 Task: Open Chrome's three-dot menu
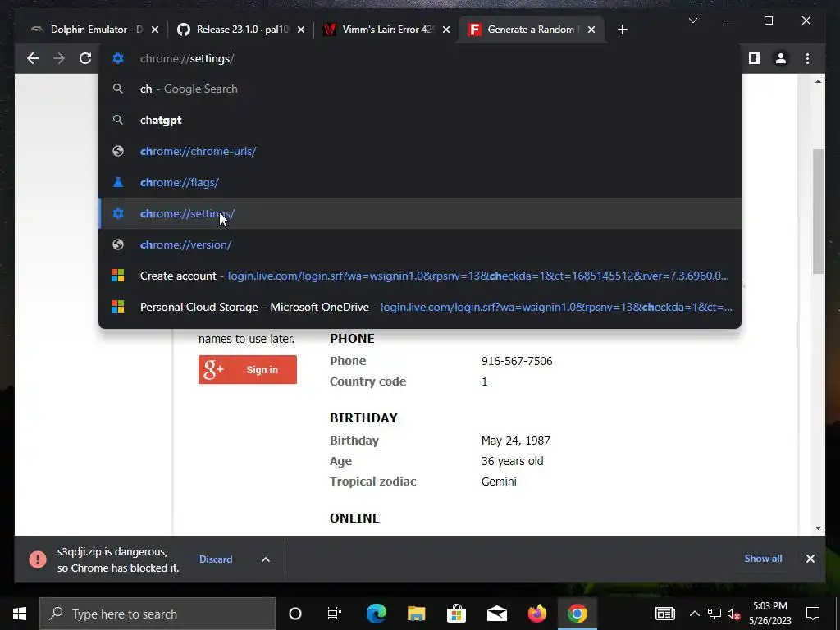coord(807,58)
